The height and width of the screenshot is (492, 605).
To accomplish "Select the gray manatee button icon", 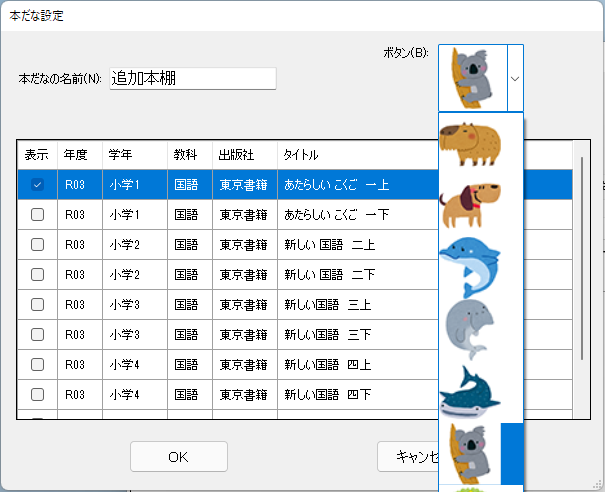I will point(470,329).
